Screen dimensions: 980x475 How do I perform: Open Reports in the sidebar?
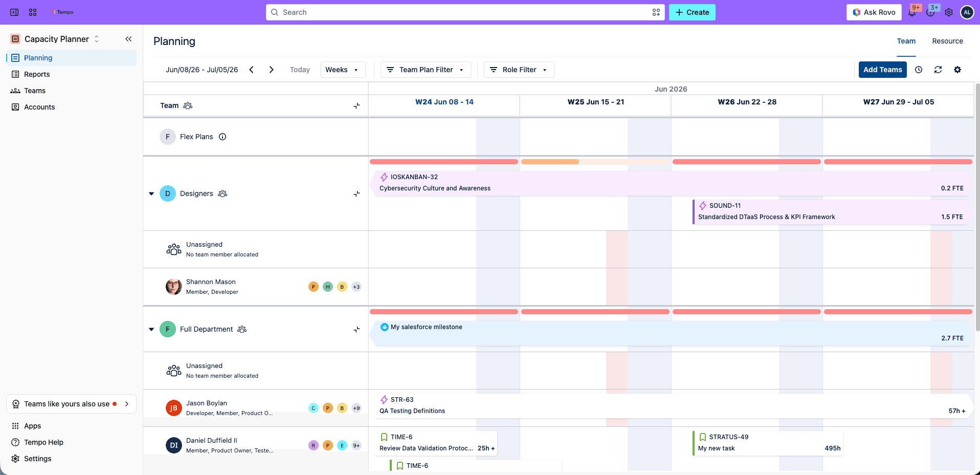tap(37, 74)
